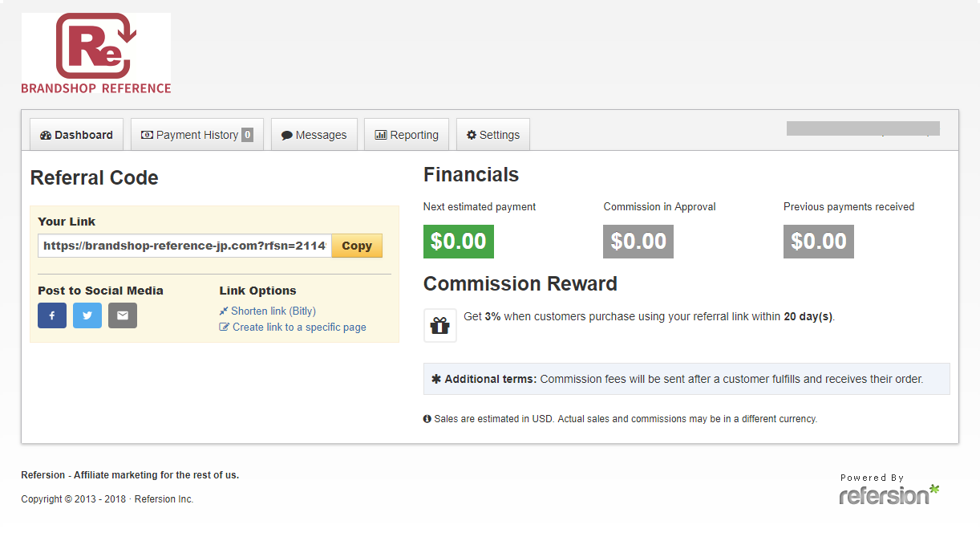The image size is (980, 537).
Task: Click the green next estimated payment amount
Action: pyautogui.click(x=459, y=242)
